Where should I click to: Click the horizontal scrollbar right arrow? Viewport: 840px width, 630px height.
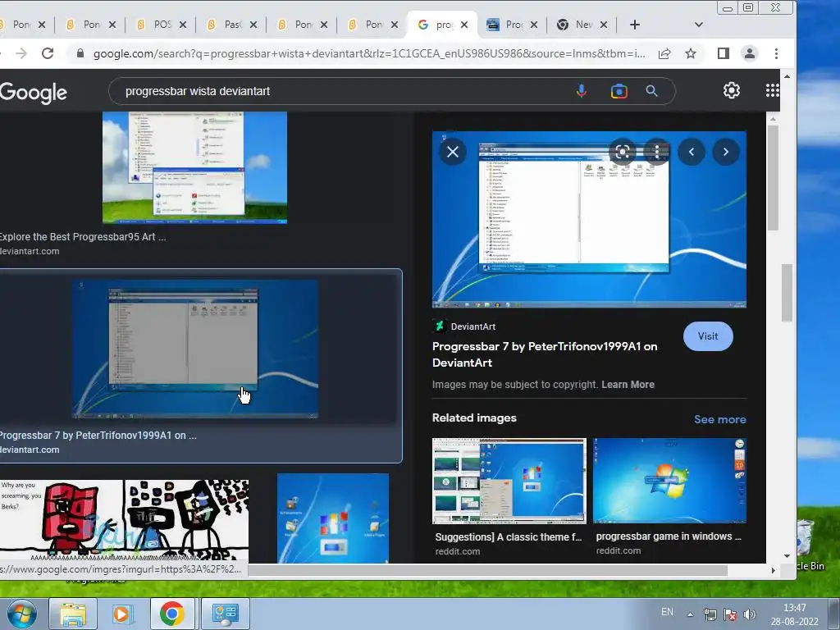tap(773, 571)
